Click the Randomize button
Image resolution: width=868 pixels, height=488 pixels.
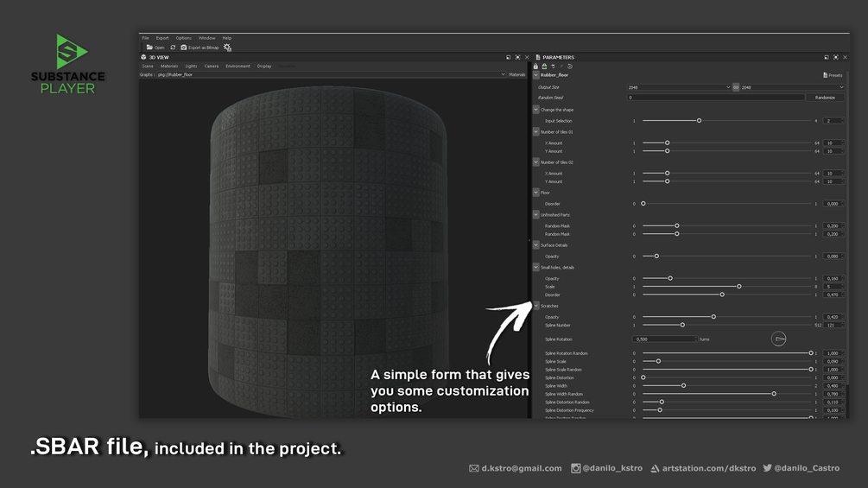click(825, 98)
